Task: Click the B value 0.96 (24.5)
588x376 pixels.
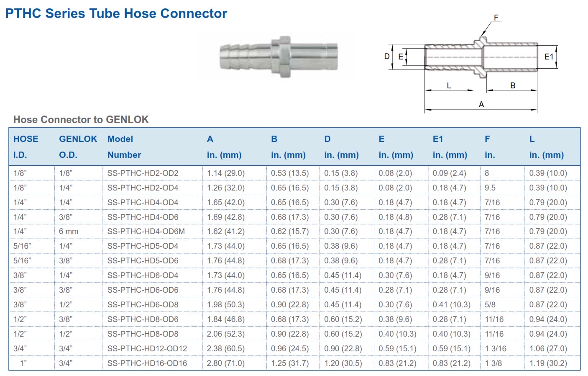Action: [x=290, y=349]
